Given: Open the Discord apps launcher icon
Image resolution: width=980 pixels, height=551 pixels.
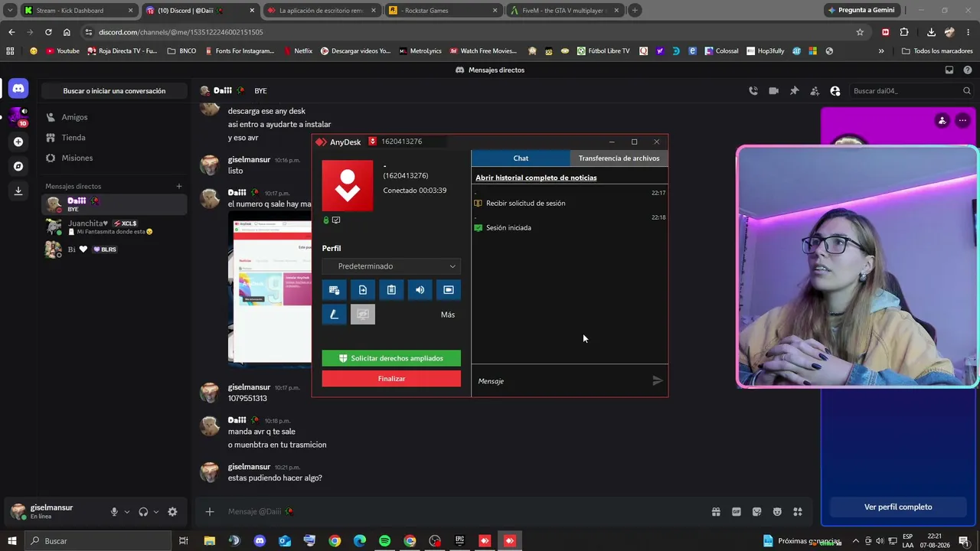Looking at the screenshot, I should pyautogui.click(x=797, y=512).
